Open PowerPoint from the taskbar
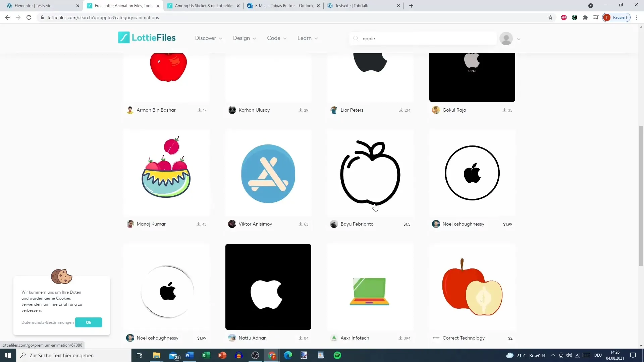 point(222,355)
